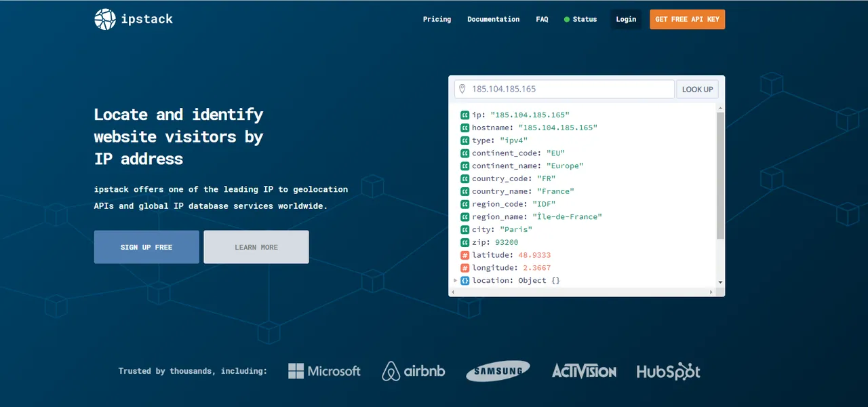Go to the FAQ page

pyautogui.click(x=542, y=19)
